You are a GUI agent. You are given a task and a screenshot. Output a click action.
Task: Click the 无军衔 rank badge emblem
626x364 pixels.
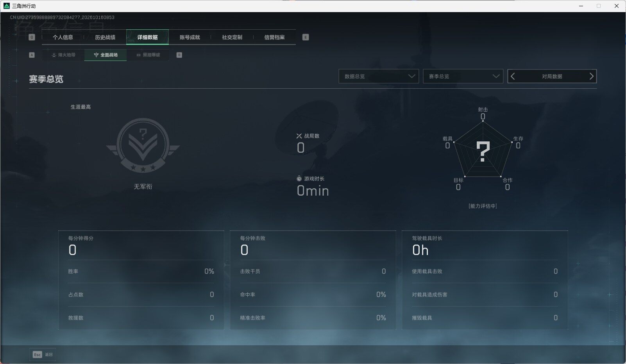click(x=143, y=146)
